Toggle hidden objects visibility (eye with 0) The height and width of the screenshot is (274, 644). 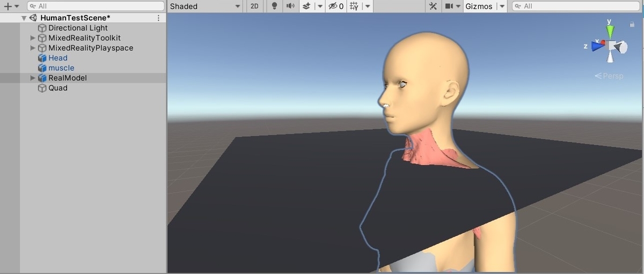(x=335, y=6)
